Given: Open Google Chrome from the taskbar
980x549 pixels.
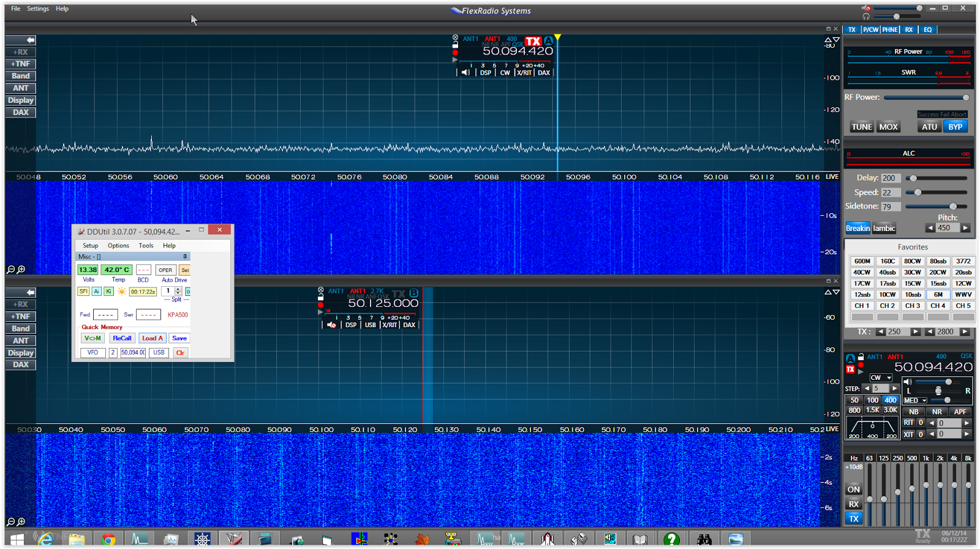Looking at the screenshot, I should click(108, 539).
